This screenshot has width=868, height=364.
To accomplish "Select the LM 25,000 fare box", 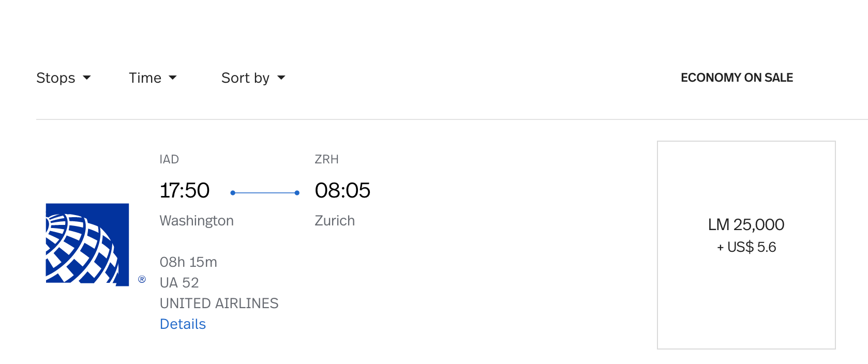I will [746, 245].
